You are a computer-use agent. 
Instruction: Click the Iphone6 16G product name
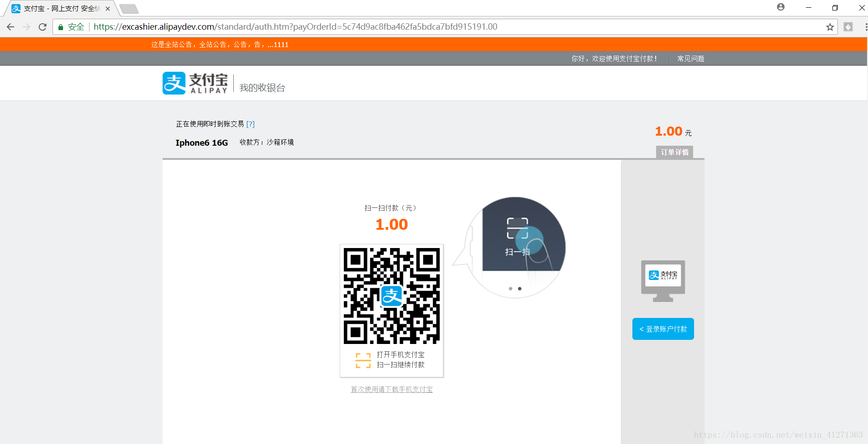tap(202, 143)
